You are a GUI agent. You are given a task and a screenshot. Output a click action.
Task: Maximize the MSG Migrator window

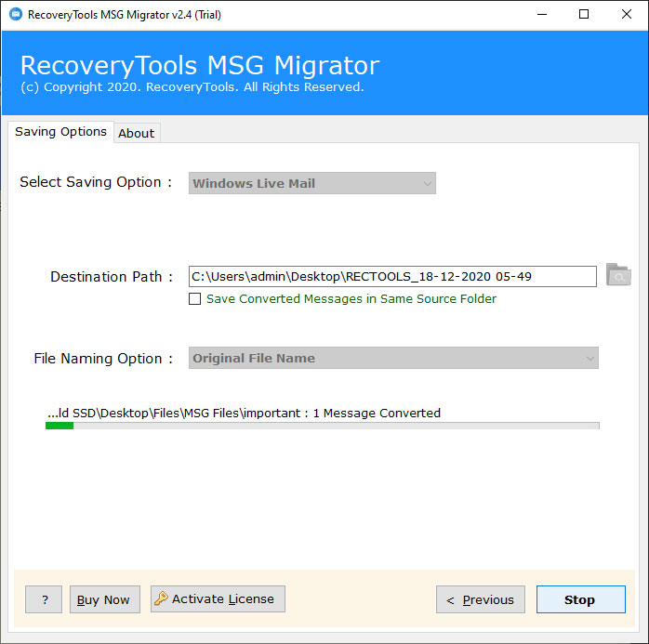tap(584, 15)
